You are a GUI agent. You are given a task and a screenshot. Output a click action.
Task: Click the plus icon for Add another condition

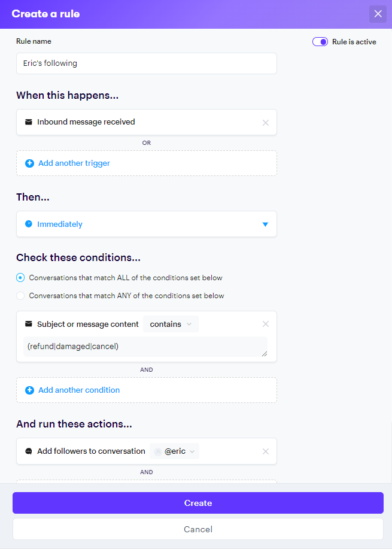point(29,390)
